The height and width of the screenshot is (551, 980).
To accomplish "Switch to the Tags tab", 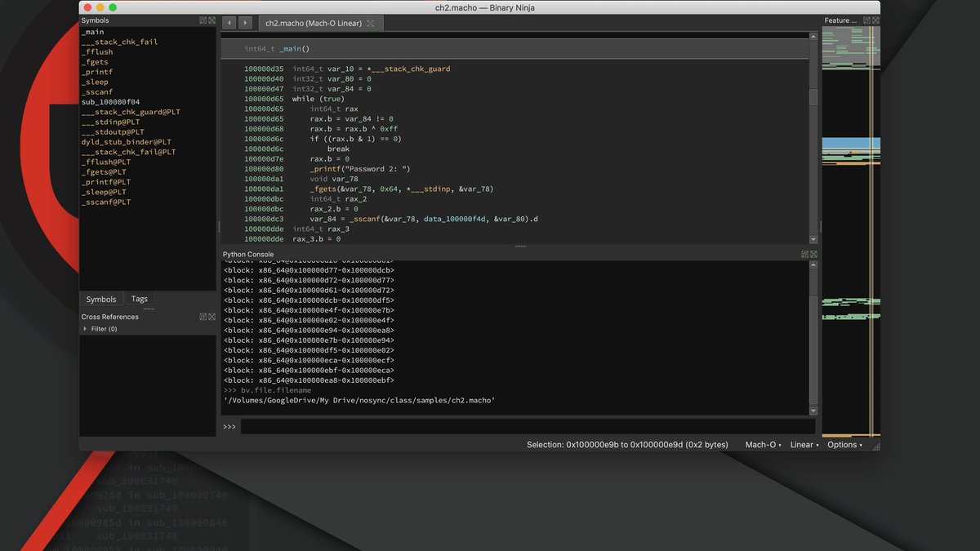I will coord(140,300).
